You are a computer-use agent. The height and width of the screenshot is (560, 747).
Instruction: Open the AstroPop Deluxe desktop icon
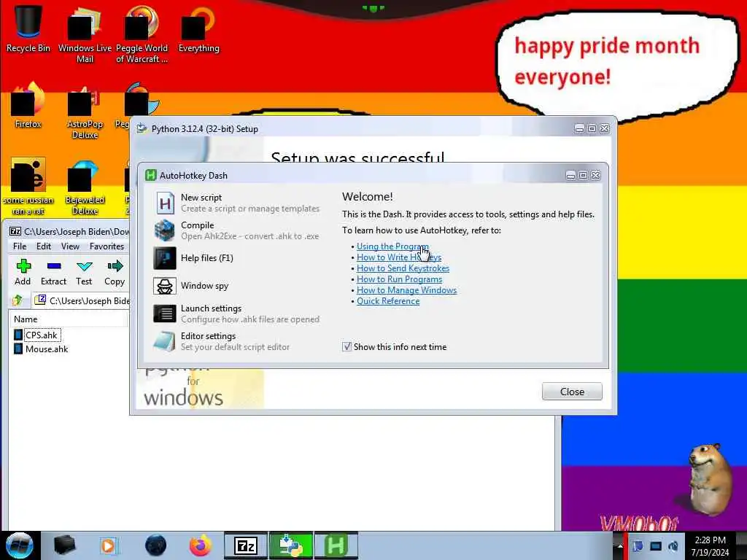point(85,111)
